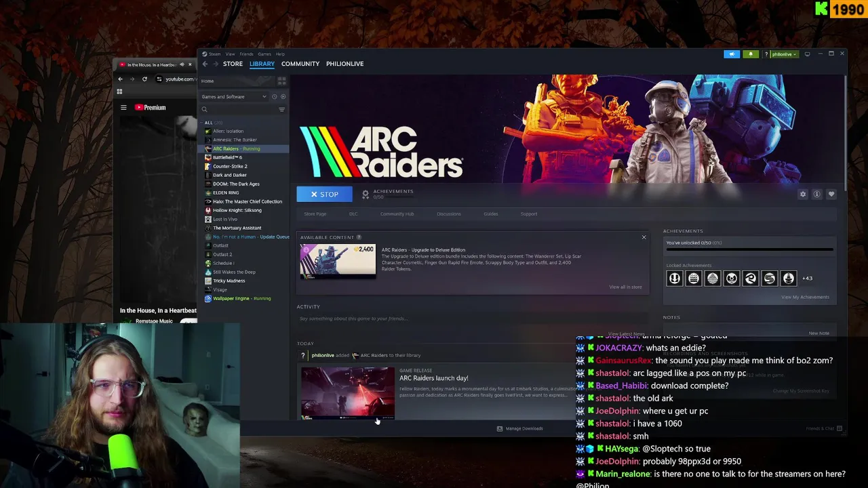868x488 pixels.
Task: Switch to the LIBRARY tab
Action: [x=262, y=64]
